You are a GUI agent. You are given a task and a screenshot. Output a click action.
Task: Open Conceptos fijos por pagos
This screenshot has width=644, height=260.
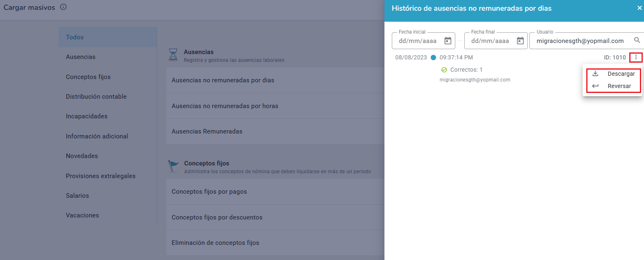tap(275, 192)
